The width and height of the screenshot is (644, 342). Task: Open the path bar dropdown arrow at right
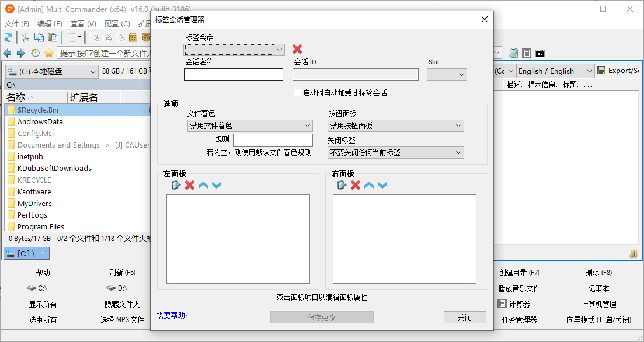[497, 53]
